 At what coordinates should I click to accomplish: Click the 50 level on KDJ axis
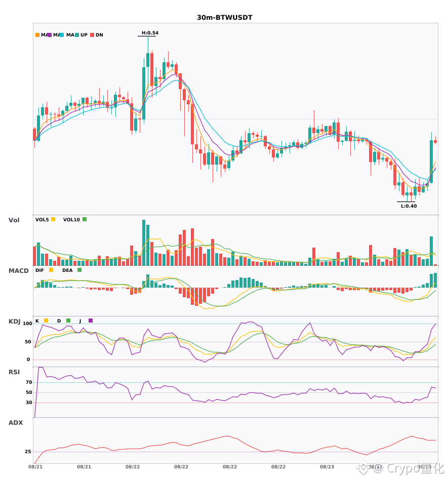coord(28,342)
